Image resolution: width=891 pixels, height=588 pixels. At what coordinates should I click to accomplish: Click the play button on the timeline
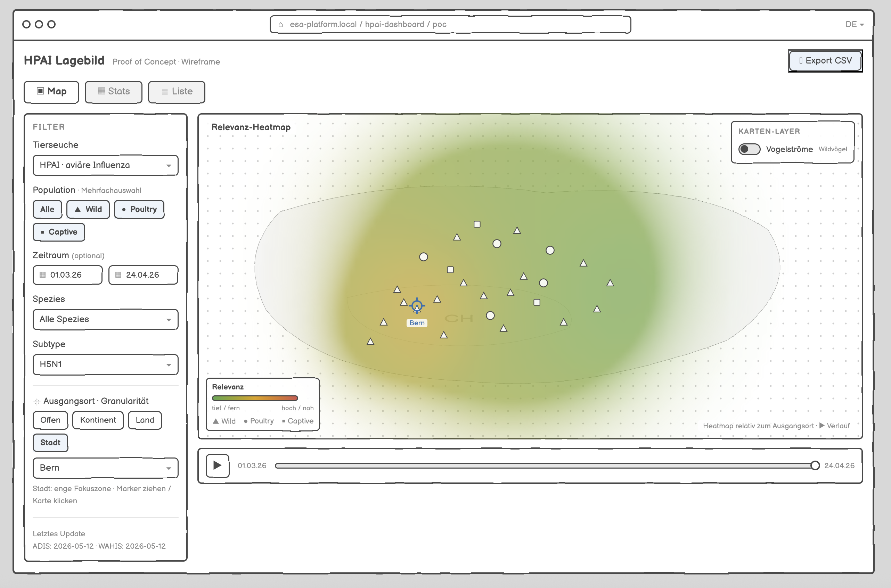[217, 465]
